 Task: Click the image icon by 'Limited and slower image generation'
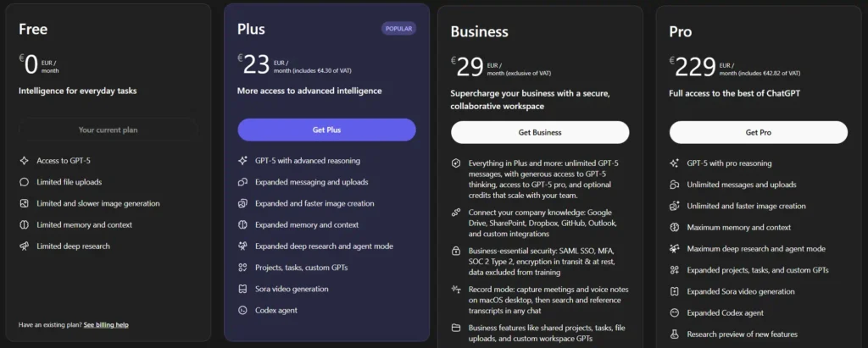24,203
